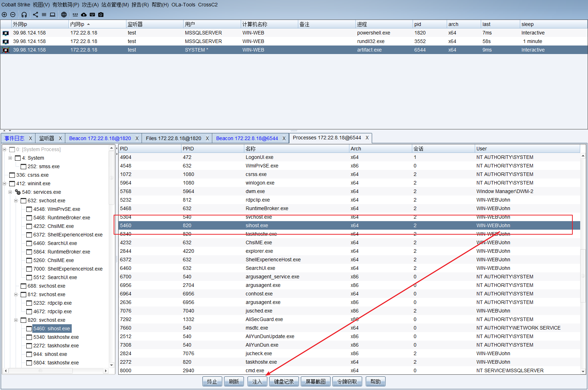Image resolution: width=588 pixels, height=390 pixels.
Task: Click the 注入 inject button
Action: click(257, 381)
